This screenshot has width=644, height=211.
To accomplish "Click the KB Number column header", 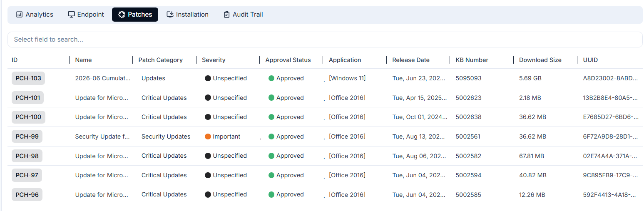I will click(472, 60).
